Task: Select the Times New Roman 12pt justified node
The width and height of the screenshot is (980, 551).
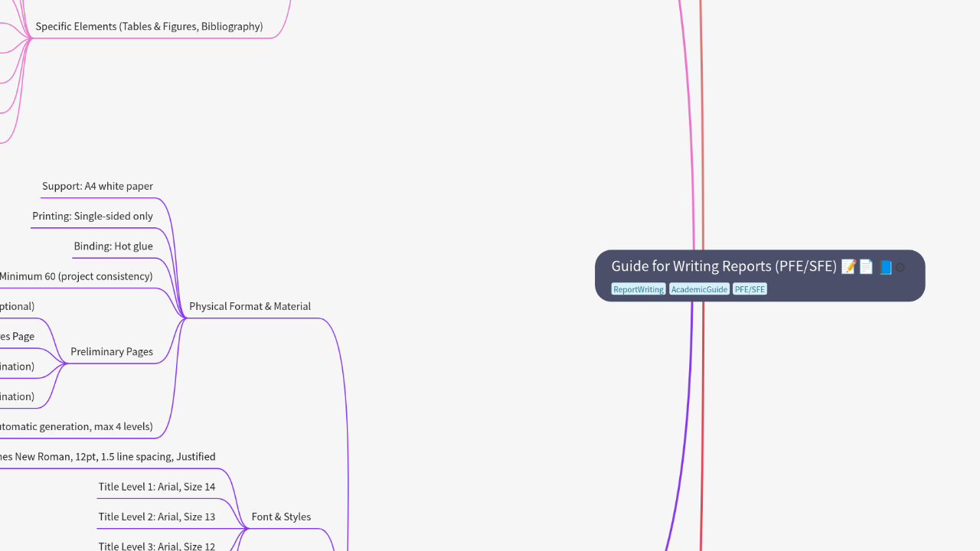Action: coord(108,456)
